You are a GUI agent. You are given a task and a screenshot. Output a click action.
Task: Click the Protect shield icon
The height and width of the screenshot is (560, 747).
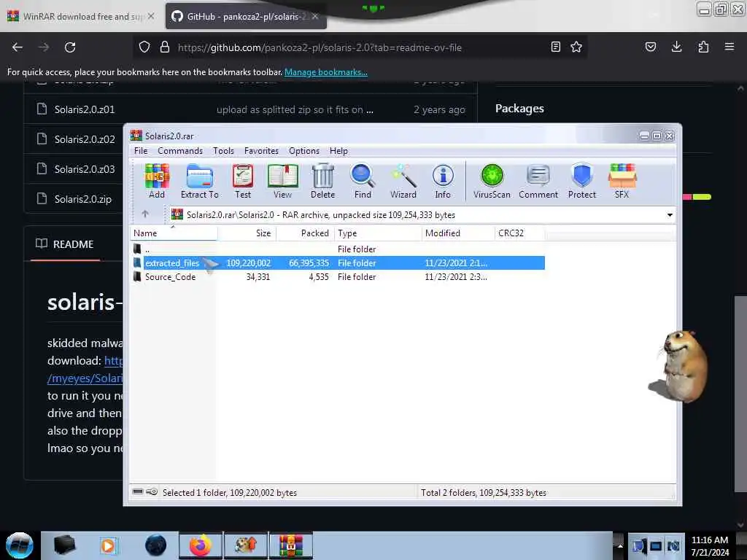[581, 181]
